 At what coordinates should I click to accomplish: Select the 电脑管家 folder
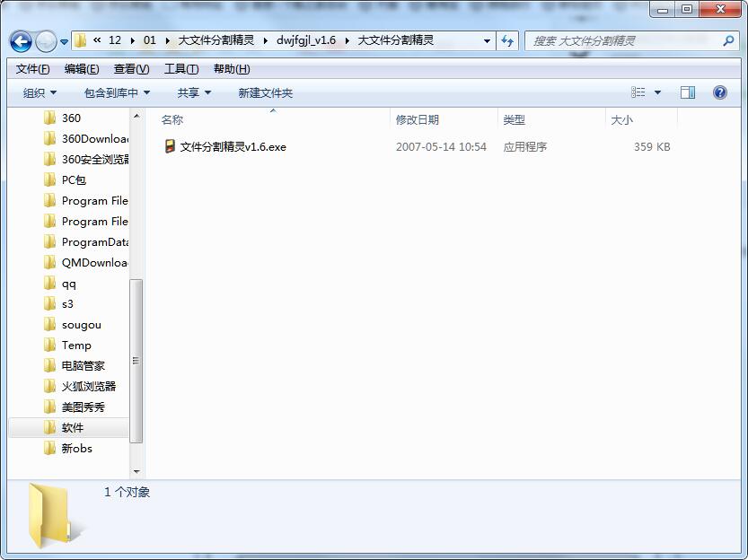(83, 366)
